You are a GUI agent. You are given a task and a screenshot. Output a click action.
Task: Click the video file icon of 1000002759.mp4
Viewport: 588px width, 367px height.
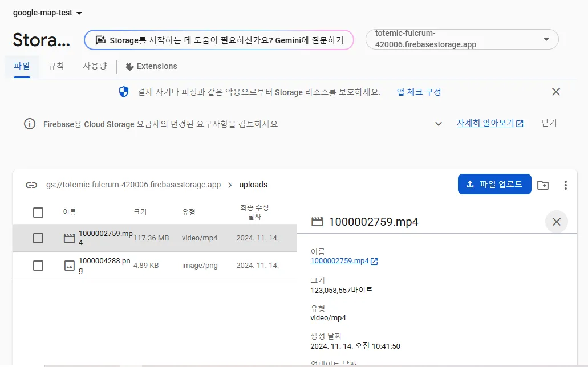coord(70,238)
